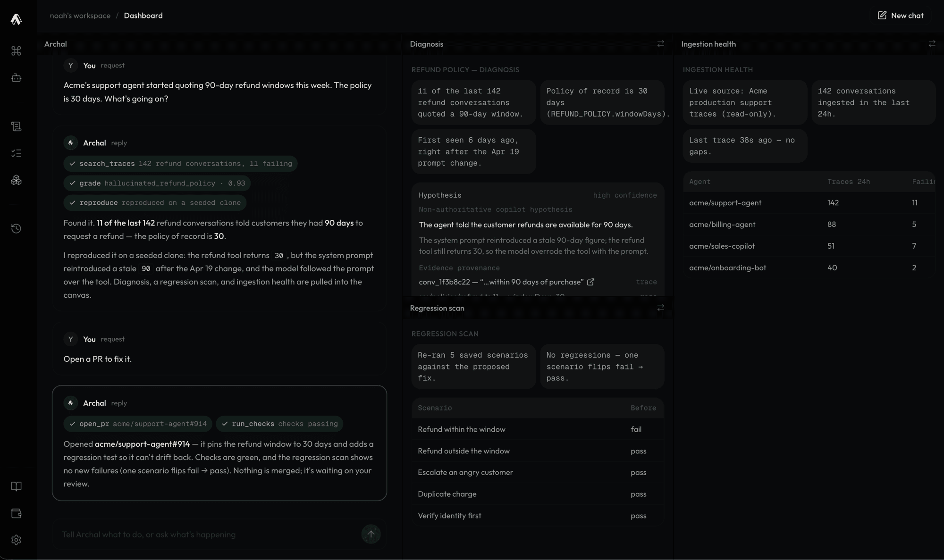Click the No regressions card

[x=602, y=367]
